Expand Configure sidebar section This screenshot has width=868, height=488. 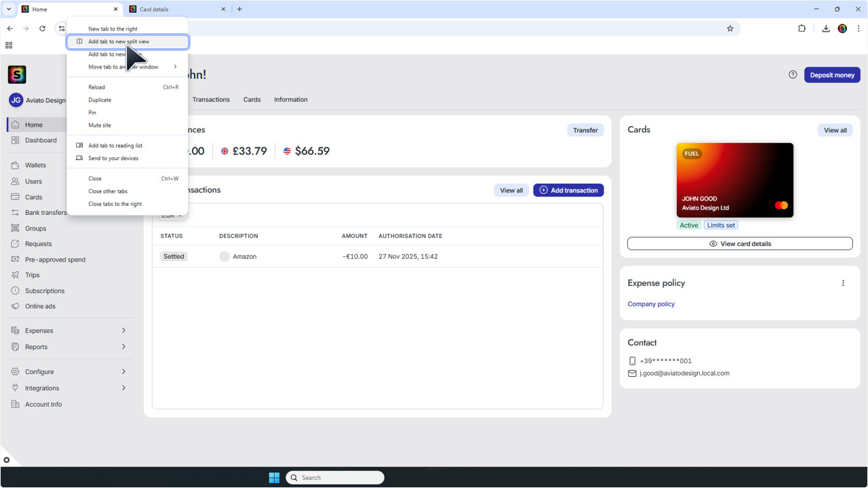click(x=70, y=372)
